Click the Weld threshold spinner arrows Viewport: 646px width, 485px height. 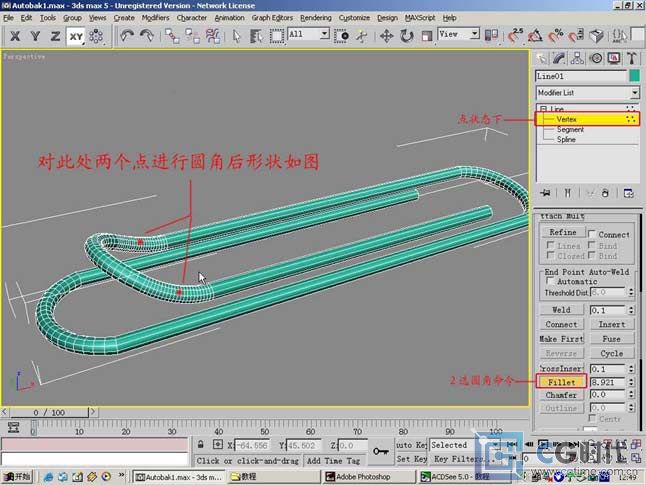pos(631,310)
